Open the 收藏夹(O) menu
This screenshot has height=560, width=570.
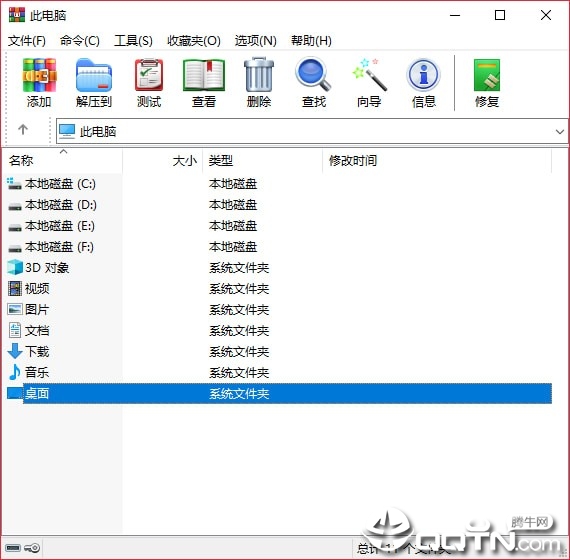pos(194,40)
